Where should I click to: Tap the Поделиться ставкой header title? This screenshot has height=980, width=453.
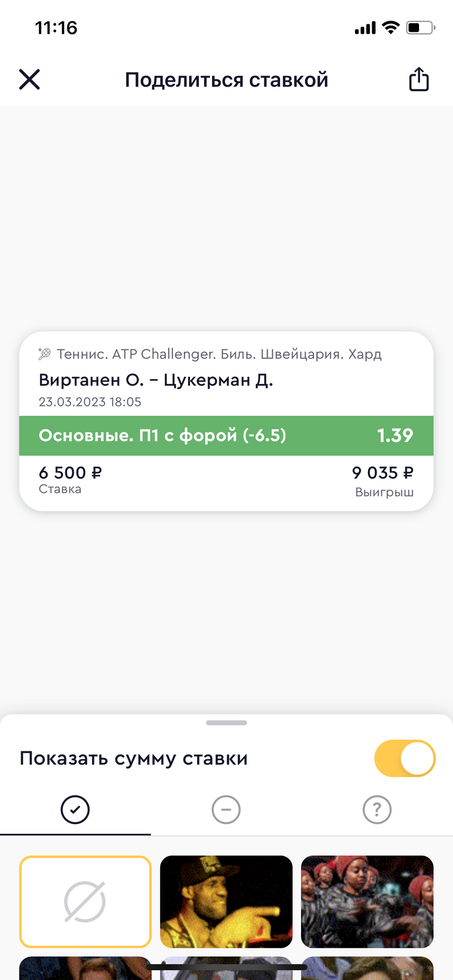pos(227,80)
